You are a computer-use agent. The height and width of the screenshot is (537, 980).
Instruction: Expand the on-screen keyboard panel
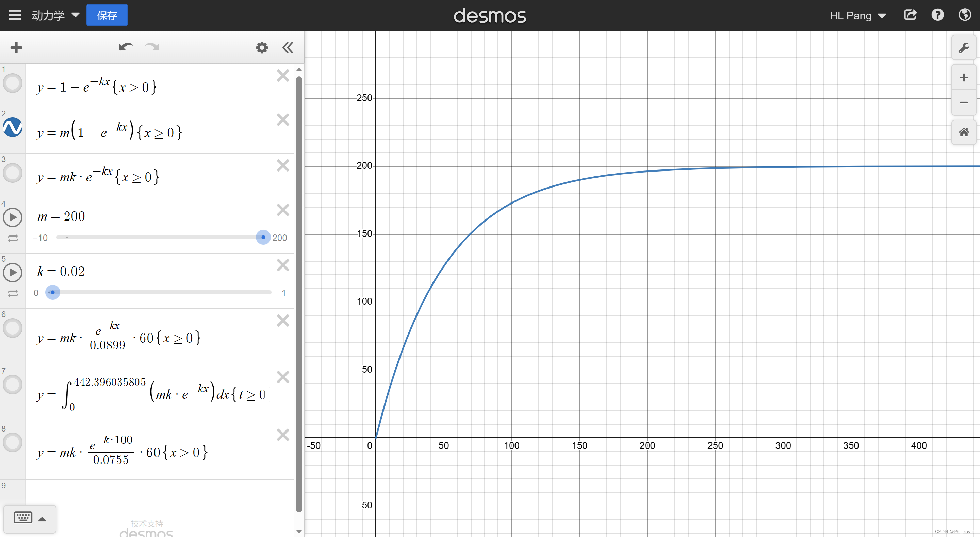30,518
